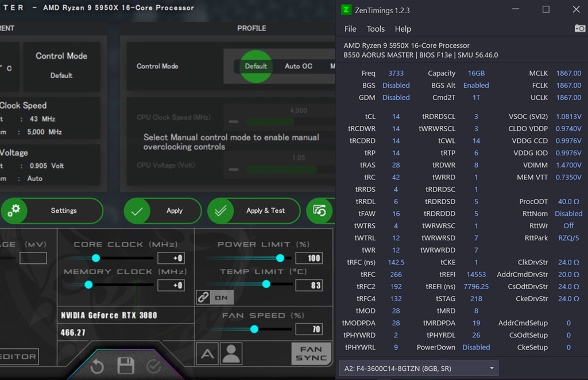Click the tSTAG value 218
Screen dimensions: 588x380
(476, 298)
